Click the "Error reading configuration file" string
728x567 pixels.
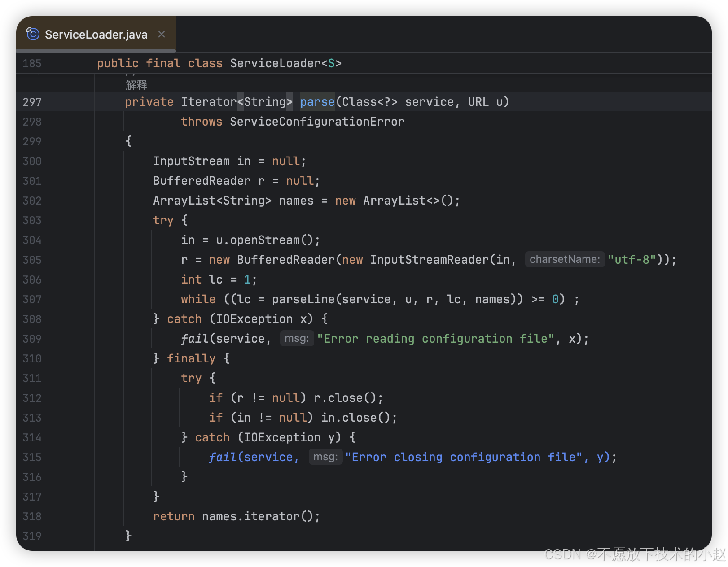436,339
